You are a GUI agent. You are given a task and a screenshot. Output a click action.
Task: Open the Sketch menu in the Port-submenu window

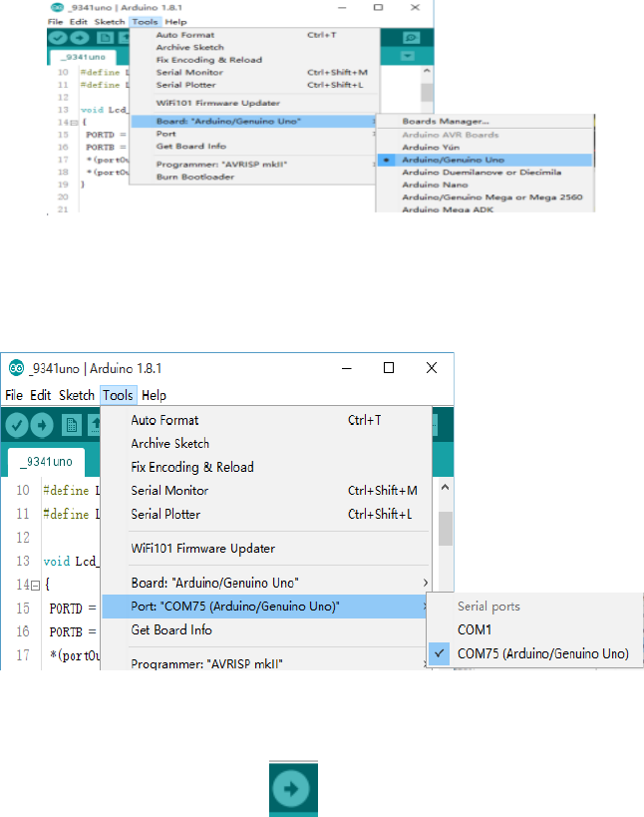click(77, 395)
